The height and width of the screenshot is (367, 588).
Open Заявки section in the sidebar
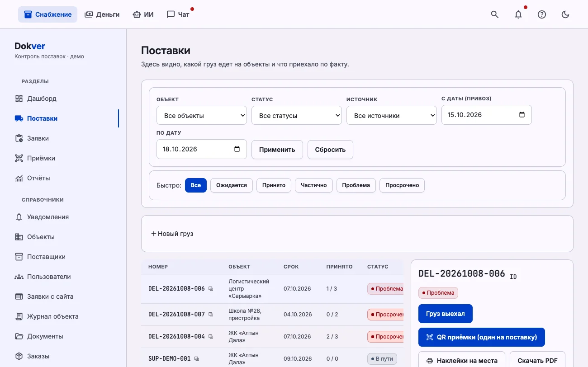tap(63, 138)
